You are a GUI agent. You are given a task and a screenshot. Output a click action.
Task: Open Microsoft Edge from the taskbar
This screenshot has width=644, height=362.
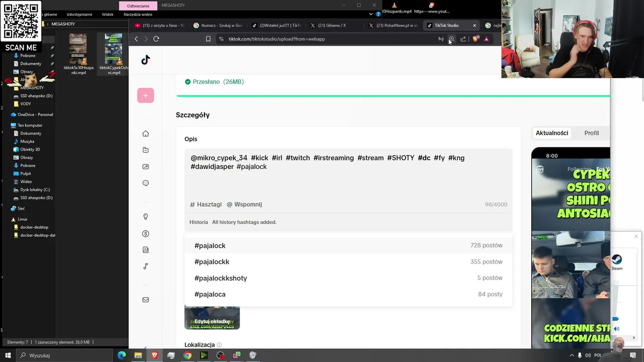(x=121, y=355)
